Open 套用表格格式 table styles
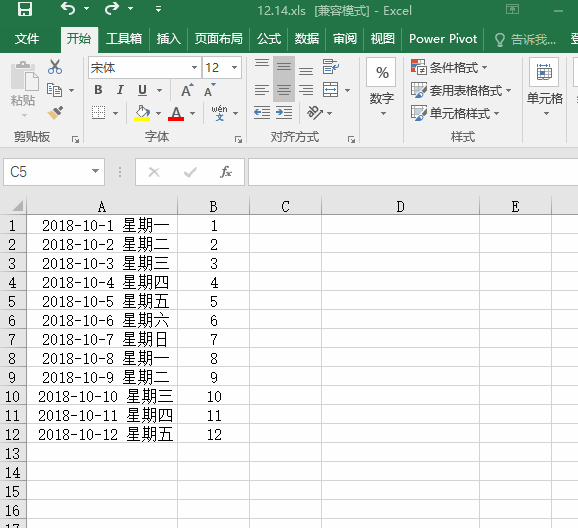 (x=461, y=90)
